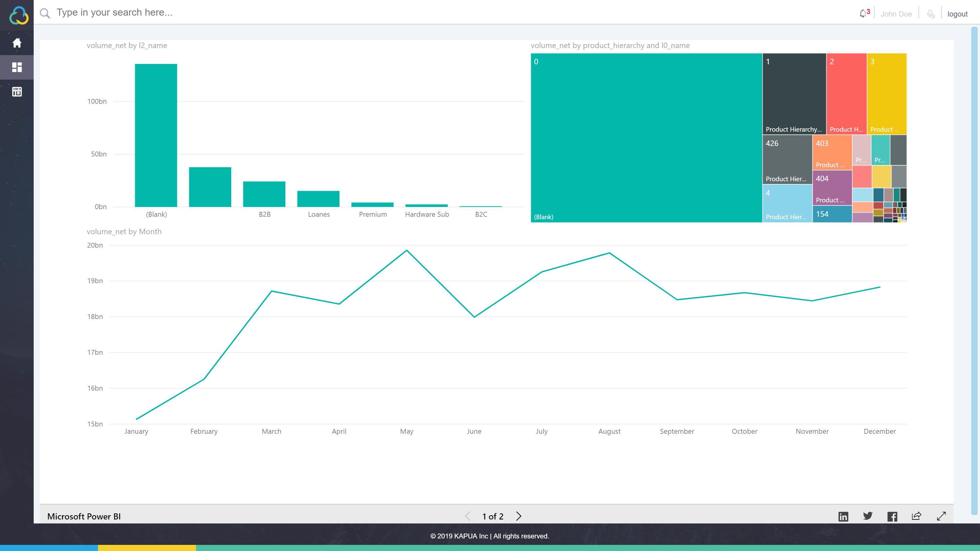Screen dimensions: 980x551
Task: Click the muted microphone icon in header
Action: point(931,14)
